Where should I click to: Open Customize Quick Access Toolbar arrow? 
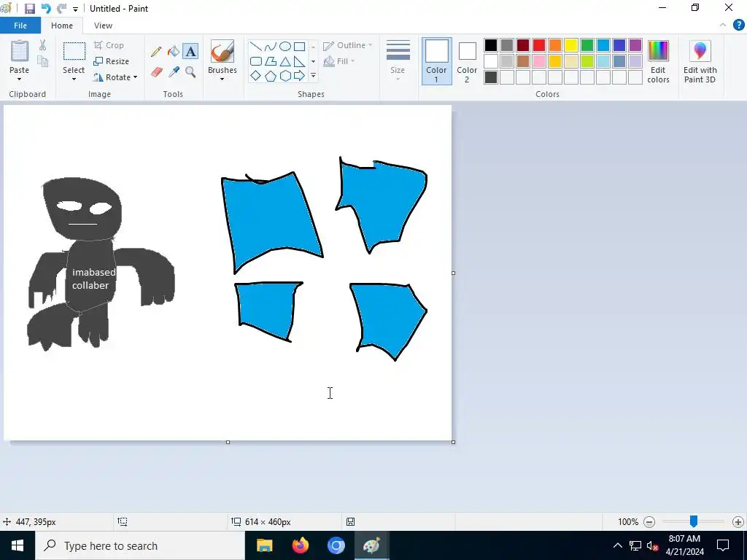pyautogui.click(x=75, y=9)
